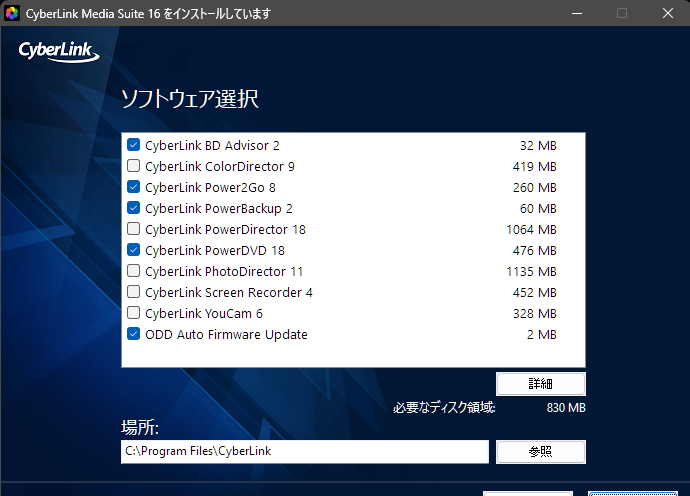690x496 pixels.
Task: Click the '1135 MB' size value
Action: 531,272
